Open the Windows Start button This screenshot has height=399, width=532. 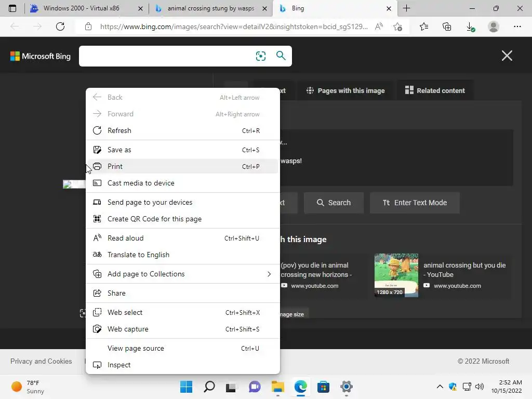tap(186, 387)
